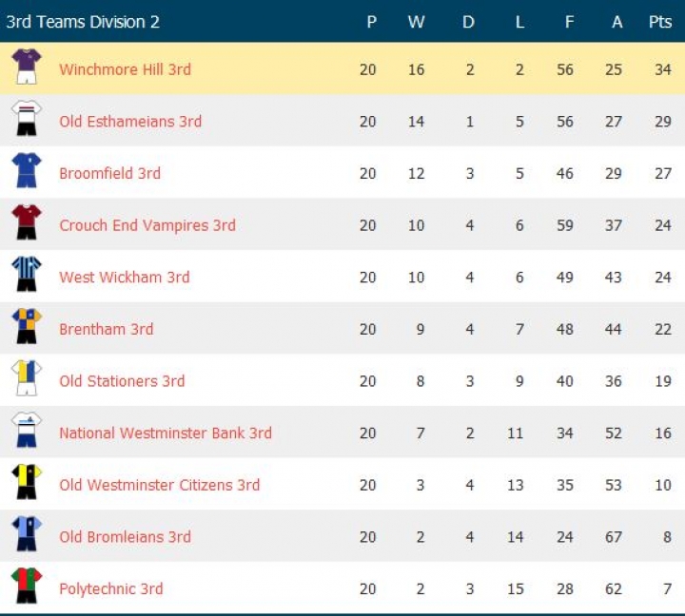Viewport: 685px width, 616px height.
Task: Click Old Westminster Citizens yellow-black kit icon
Action: pyautogui.click(x=27, y=483)
